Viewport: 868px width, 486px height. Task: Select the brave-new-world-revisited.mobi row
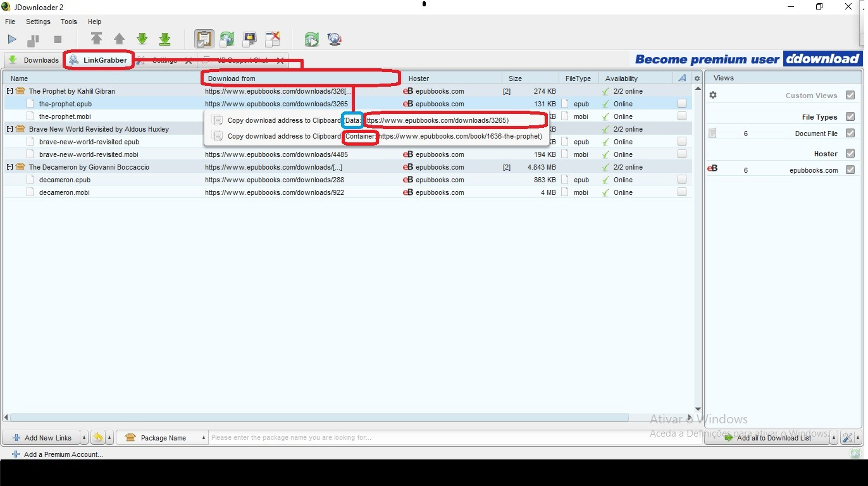tap(348, 154)
